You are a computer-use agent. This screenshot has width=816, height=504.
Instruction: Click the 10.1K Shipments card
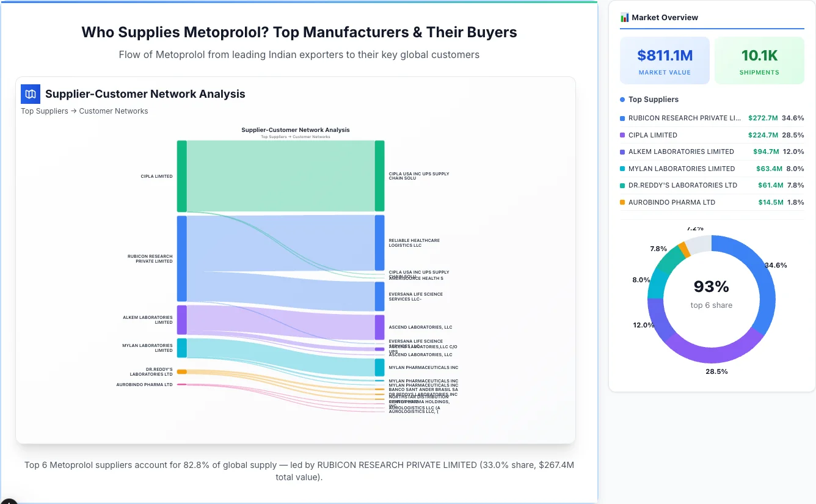759,60
